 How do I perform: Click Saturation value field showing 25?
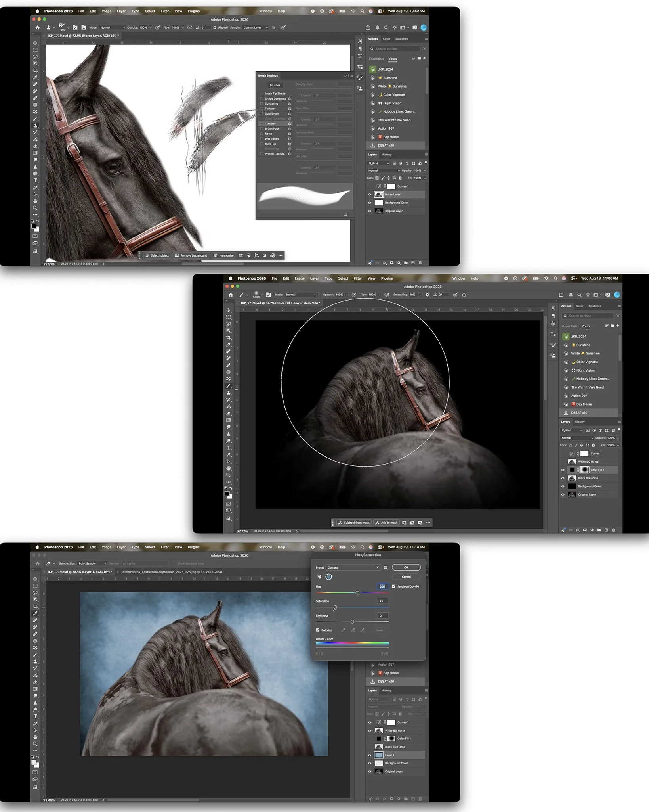382,601
